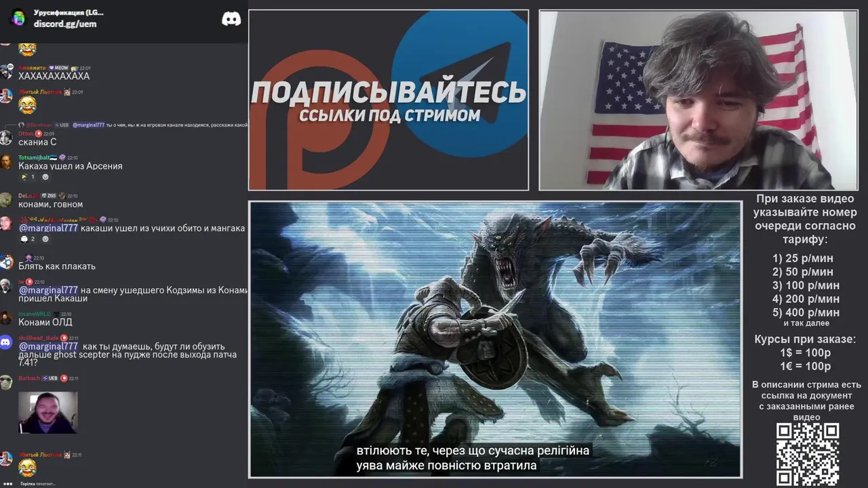Open the discord.gg/uem invite link text
Screen dimensions: 868x488
click(x=65, y=24)
